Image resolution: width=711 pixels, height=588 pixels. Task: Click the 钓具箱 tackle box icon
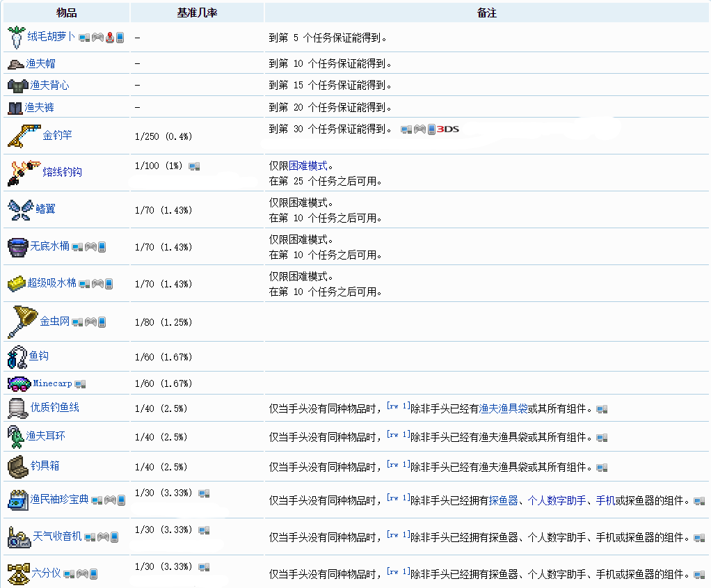(18, 467)
